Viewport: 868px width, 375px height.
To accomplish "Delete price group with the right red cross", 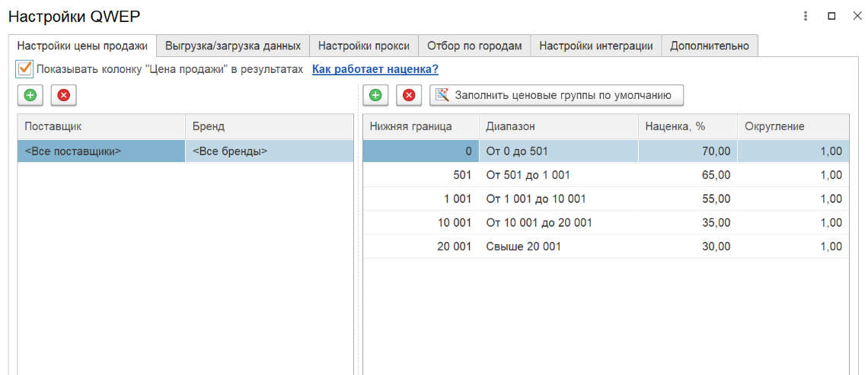I will [x=409, y=96].
